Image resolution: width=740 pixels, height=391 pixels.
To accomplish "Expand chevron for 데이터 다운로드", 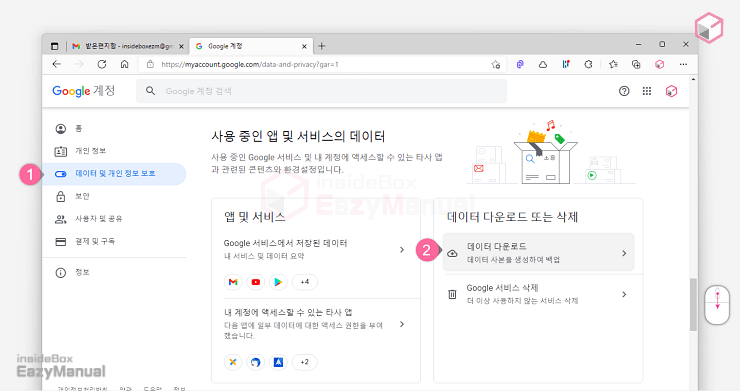I will [x=624, y=253].
